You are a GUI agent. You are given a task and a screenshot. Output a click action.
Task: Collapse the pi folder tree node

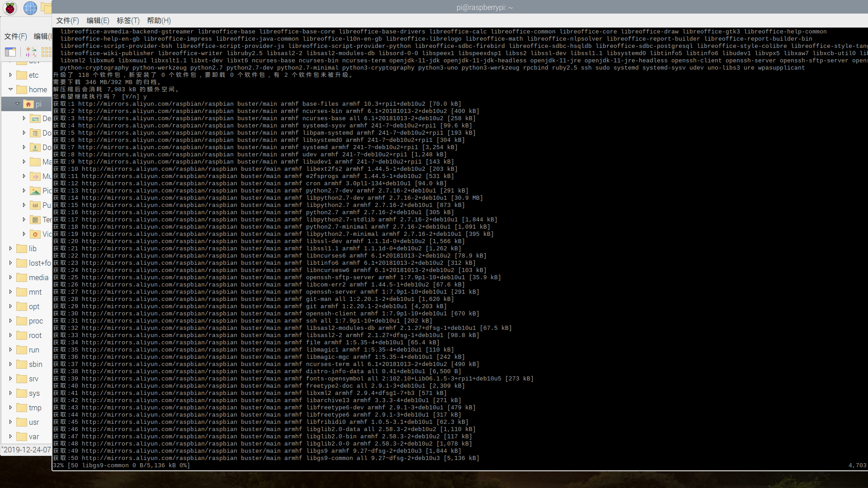pyautogui.click(x=17, y=104)
